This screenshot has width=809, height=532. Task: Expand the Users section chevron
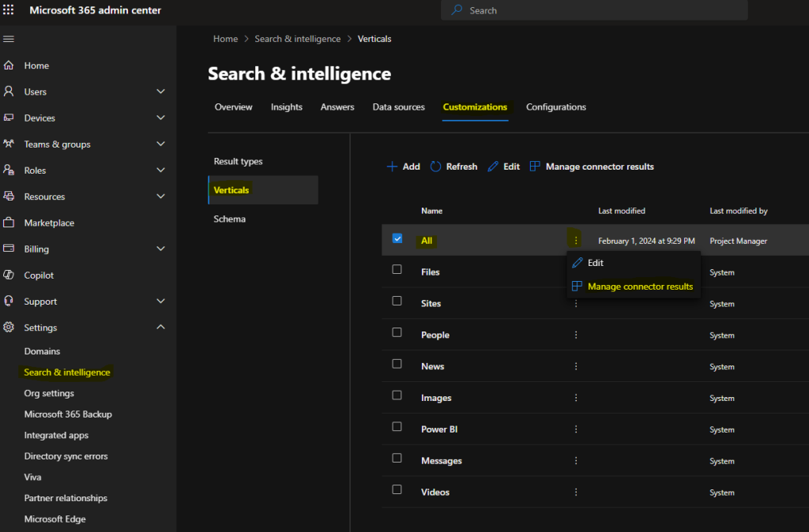pos(161,92)
